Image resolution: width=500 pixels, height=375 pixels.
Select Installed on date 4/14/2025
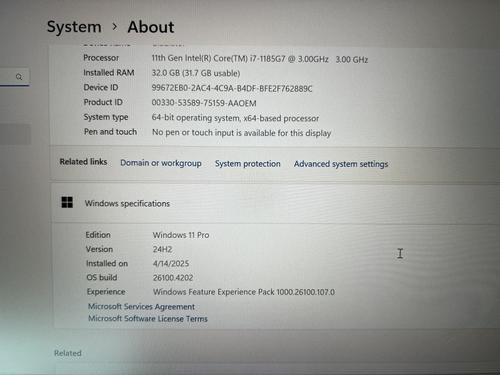point(171,263)
